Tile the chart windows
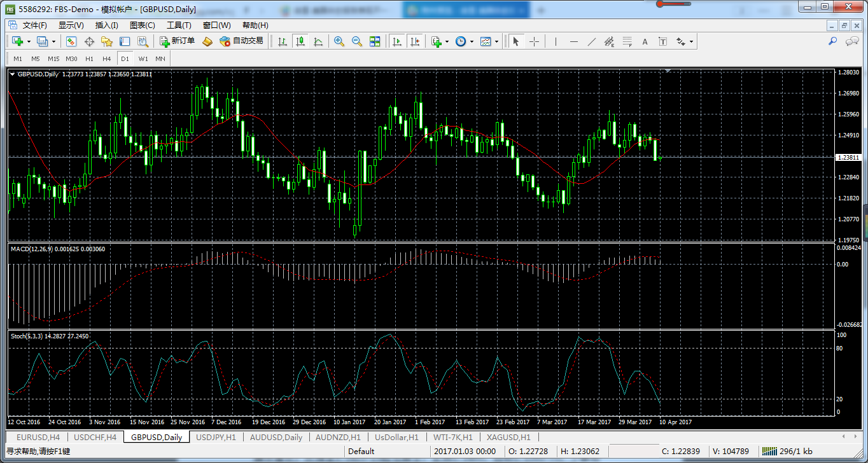868x463 pixels. click(x=375, y=41)
